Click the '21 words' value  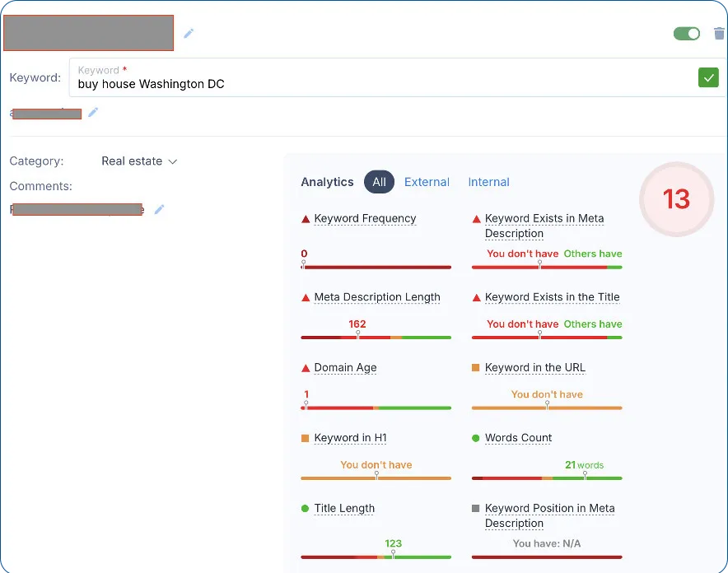584,465
